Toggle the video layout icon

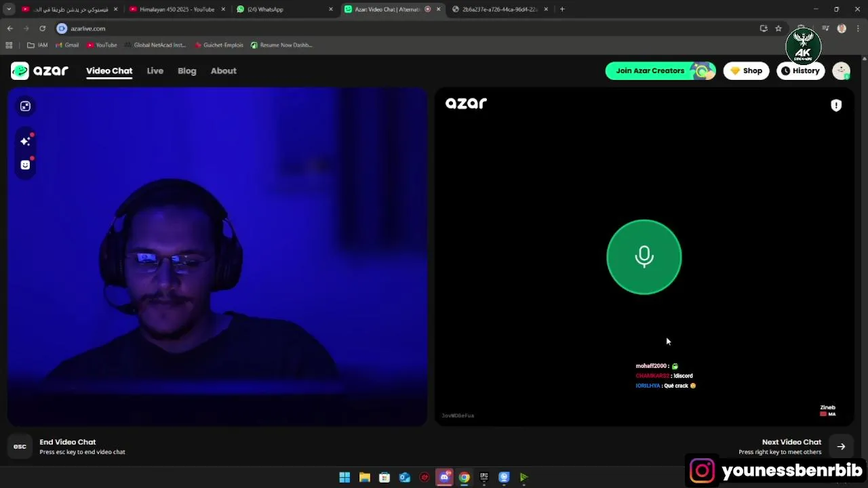point(25,106)
